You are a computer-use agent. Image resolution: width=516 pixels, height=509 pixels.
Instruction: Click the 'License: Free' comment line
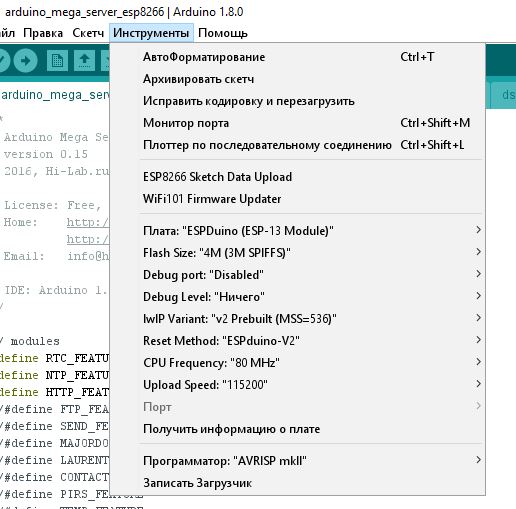point(53,205)
